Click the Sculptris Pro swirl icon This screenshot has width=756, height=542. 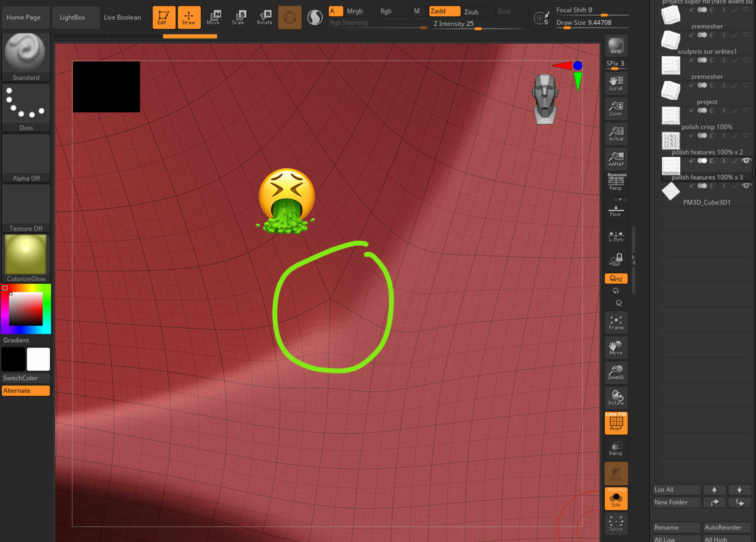[x=315, y=17]
